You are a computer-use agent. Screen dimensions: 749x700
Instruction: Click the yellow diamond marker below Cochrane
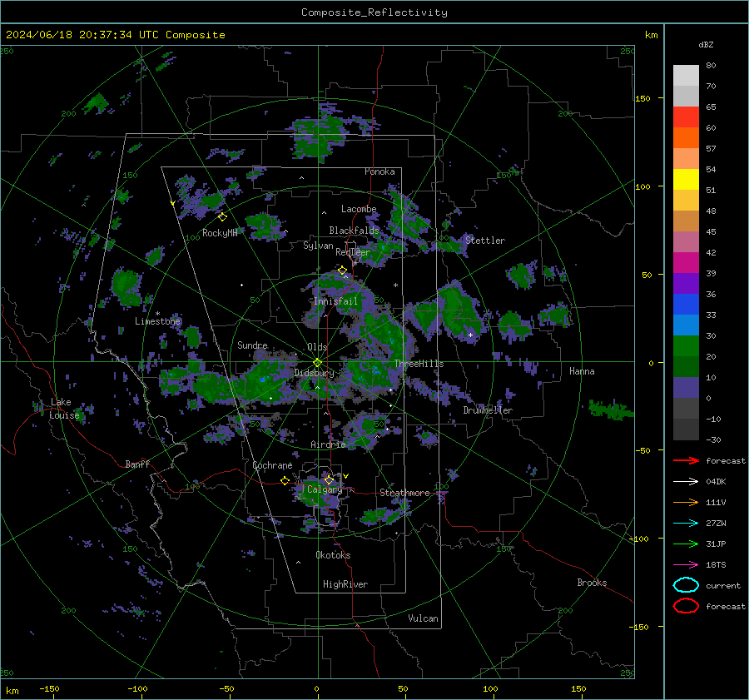[x=285, y=481]
